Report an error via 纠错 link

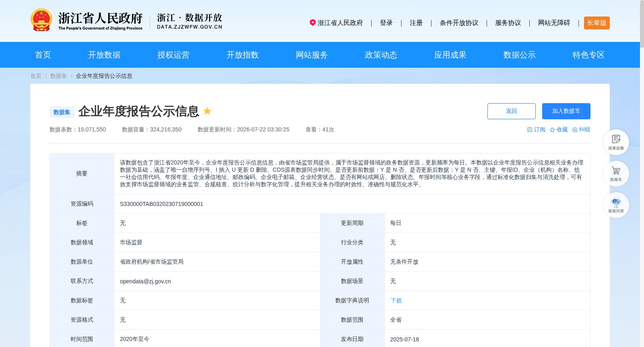click(581, 130)
